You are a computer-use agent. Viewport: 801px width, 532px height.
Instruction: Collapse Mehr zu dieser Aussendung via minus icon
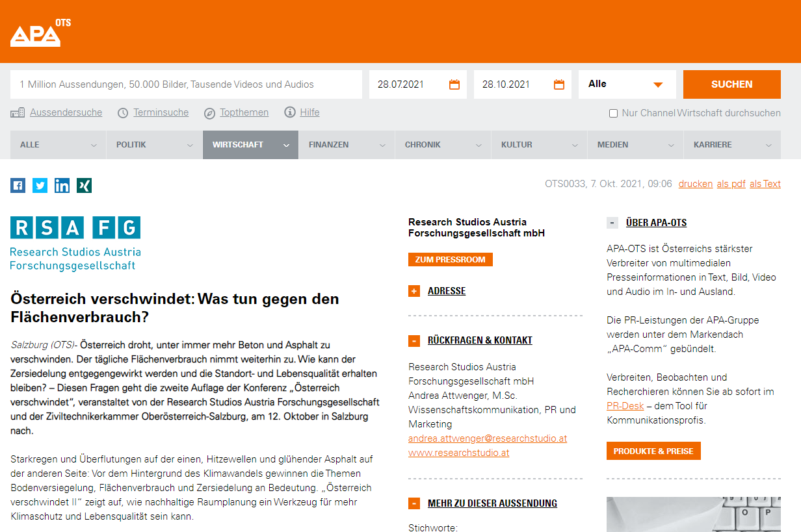tap(414, 503)
